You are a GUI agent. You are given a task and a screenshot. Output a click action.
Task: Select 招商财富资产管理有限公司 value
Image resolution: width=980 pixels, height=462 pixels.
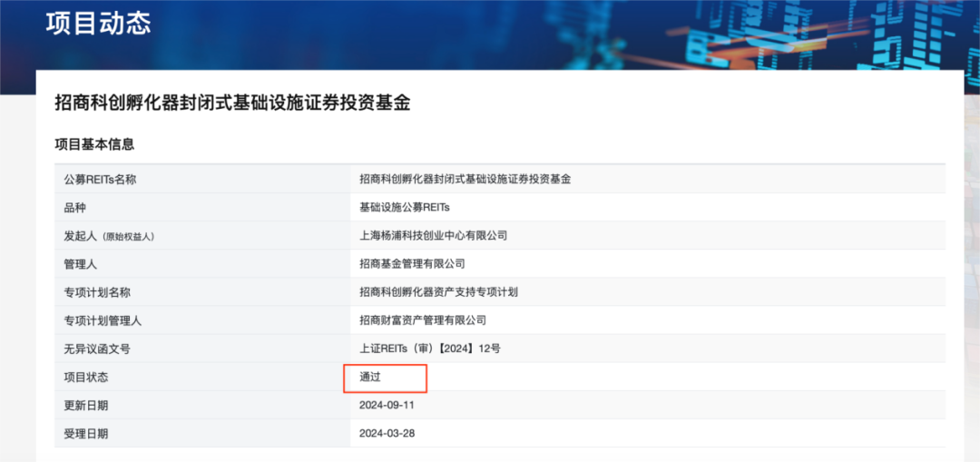423,320
